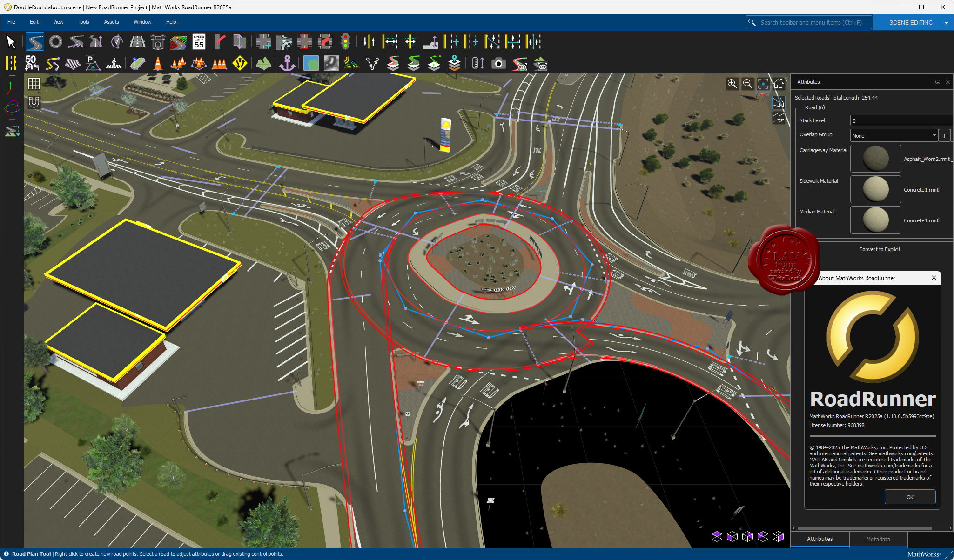Viewport: 954px width, 560px height.
Task: Choose the Roundabout tool ring icon
Action: (x=56, y=42)
